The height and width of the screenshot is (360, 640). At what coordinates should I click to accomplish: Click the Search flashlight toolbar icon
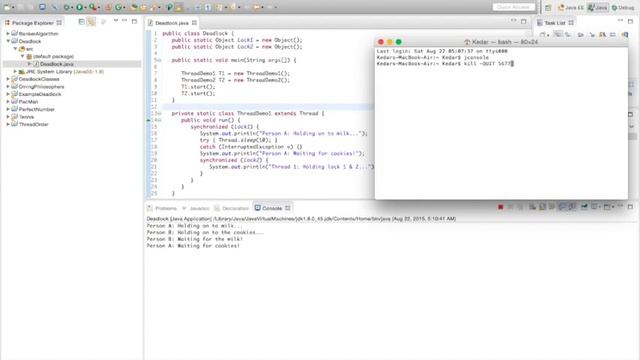click(153, 7)
